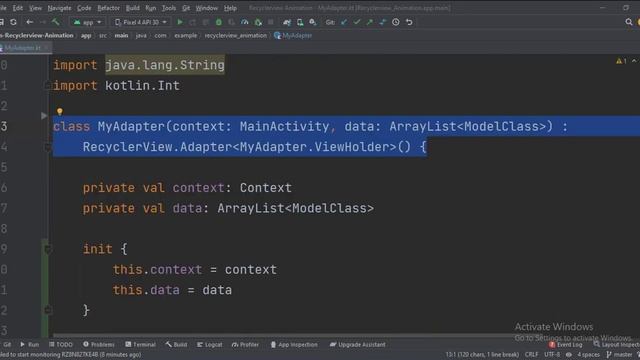Viewport: 640px width, 360px height.
Task: Click the Git Rollback undo icon
Action: click(x=409, y=22)
